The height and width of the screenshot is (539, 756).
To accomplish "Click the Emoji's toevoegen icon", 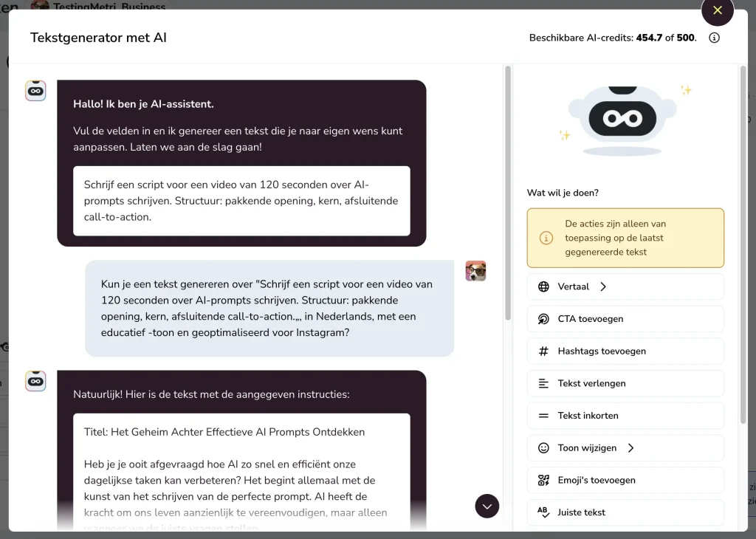I will [543, 480].
